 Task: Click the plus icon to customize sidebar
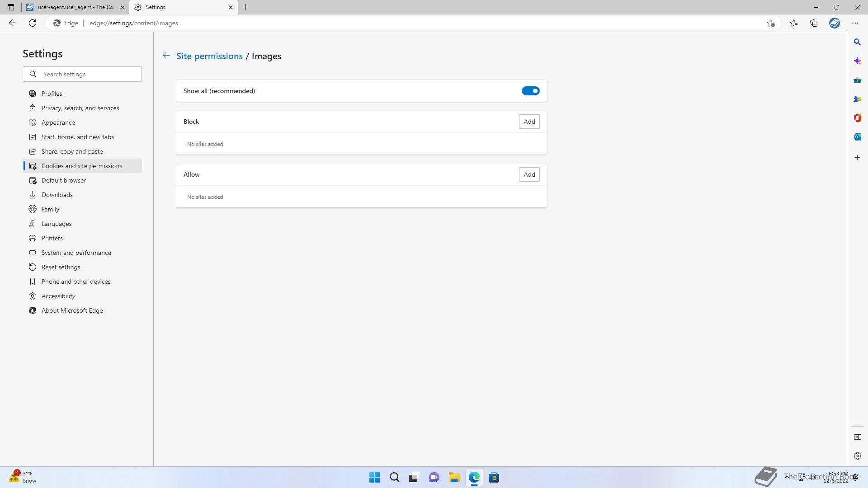pos(857,158)
